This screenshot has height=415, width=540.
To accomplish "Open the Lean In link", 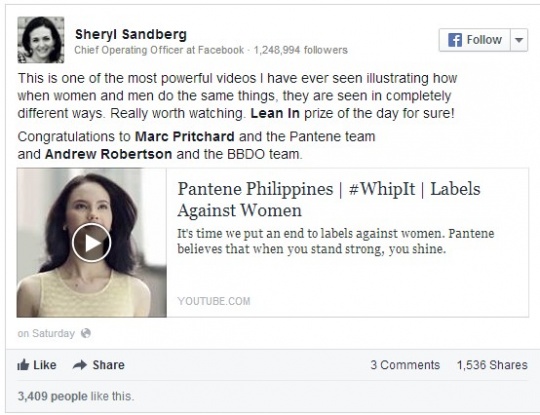I will (275, 113).
